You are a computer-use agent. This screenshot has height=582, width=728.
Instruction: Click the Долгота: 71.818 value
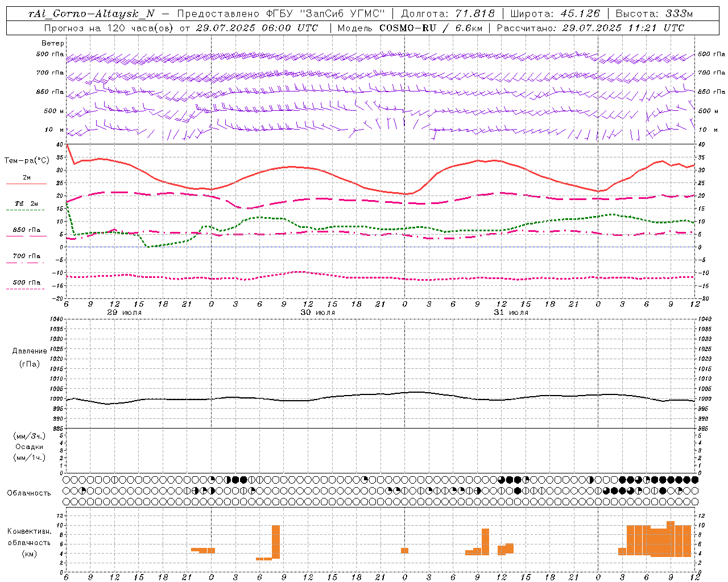(448, 14)
